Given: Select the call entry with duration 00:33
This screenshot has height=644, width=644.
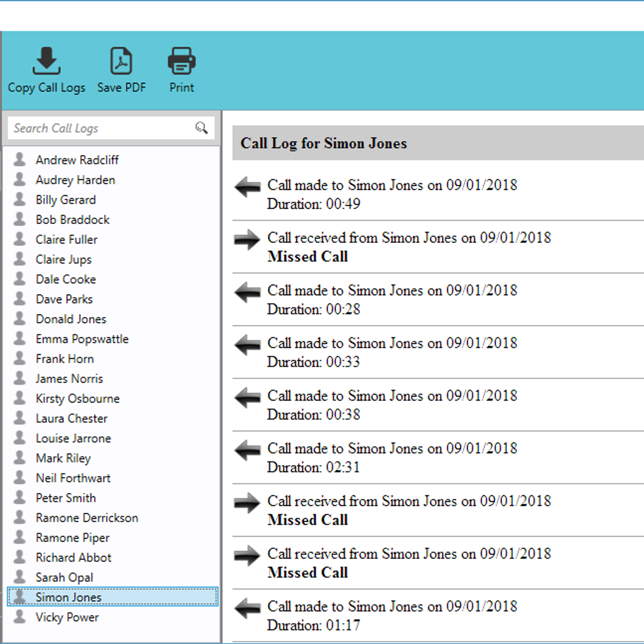Looking at the screenshot, I should pos(392,352).
